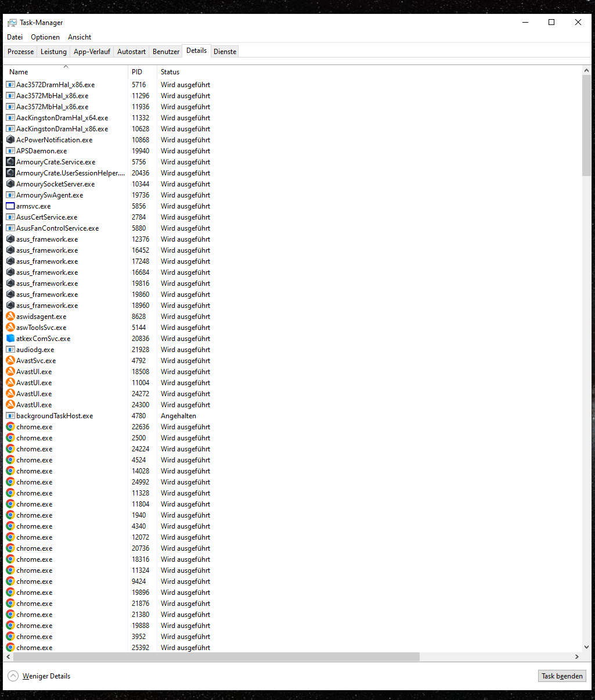Click the Angehalten status cell
Viewport: 595px width, 700px height.
178,416
